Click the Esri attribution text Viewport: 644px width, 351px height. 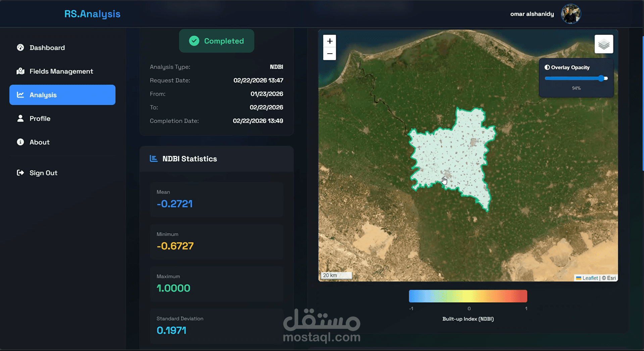click(x=609, y=278)
